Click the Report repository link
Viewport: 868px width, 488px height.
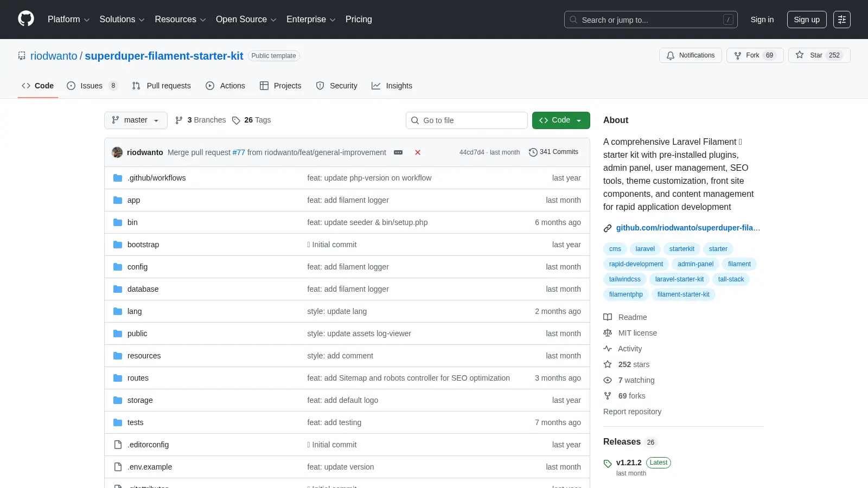click(x=632, y=412)
